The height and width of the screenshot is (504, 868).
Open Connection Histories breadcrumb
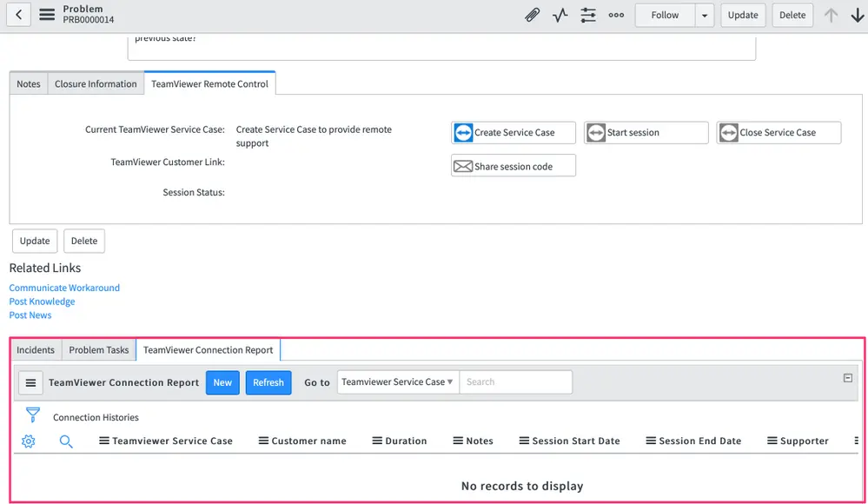click(x=96, y=418)
